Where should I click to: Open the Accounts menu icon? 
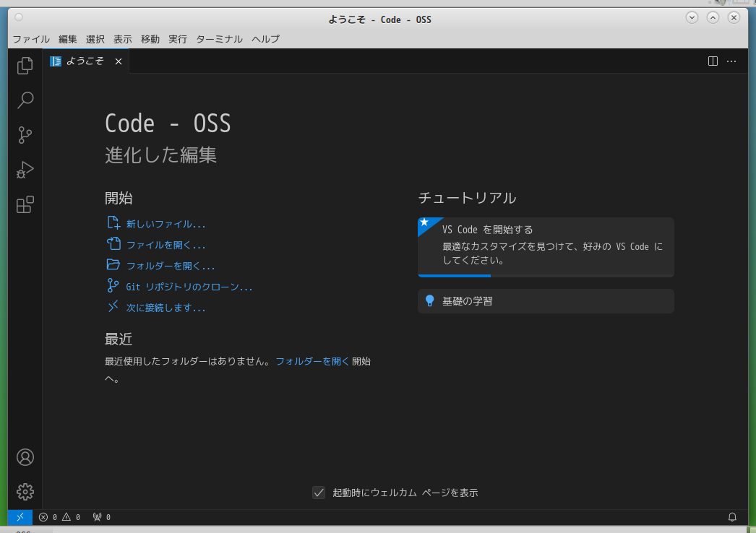coord(25,457)
